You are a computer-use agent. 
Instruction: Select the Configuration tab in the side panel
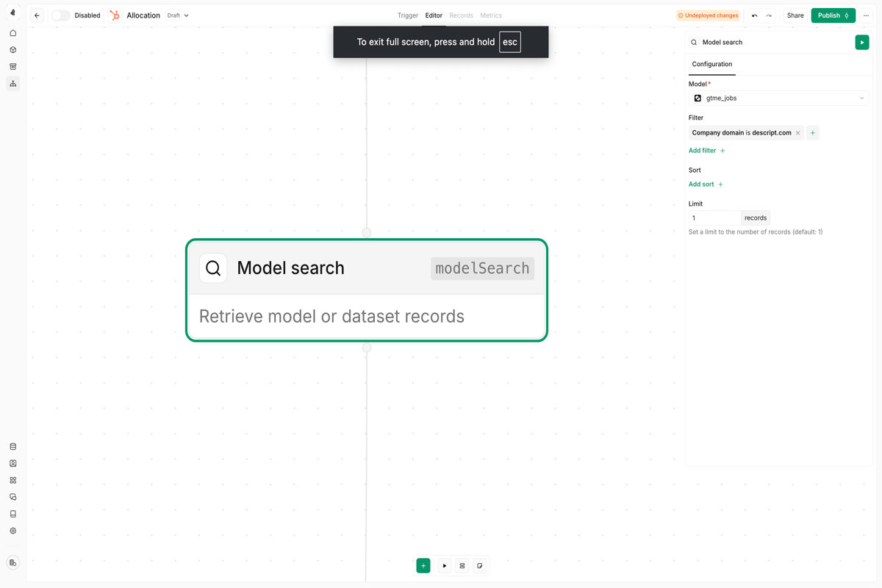[712, 65]
